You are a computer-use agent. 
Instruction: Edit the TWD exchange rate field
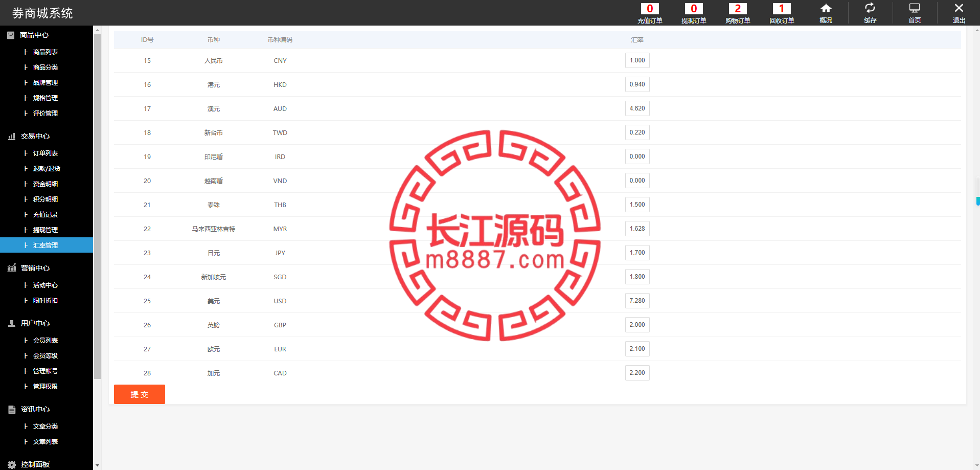[x=637, y=132]
